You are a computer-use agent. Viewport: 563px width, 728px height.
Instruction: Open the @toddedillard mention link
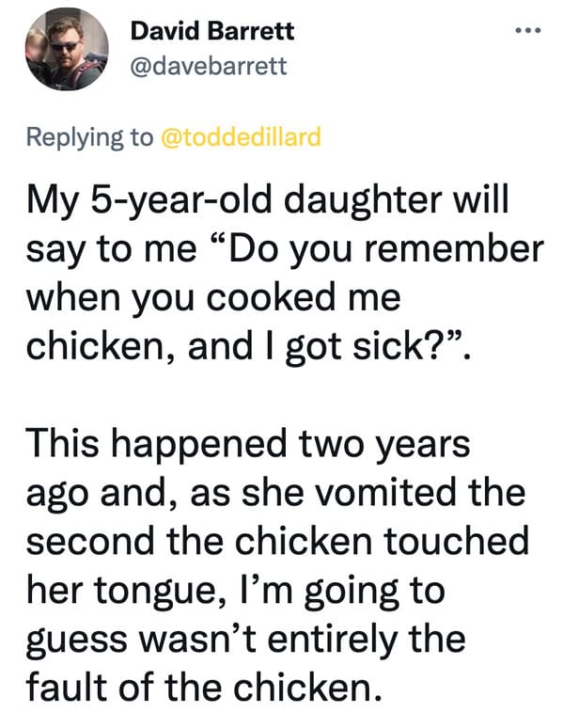241,136
